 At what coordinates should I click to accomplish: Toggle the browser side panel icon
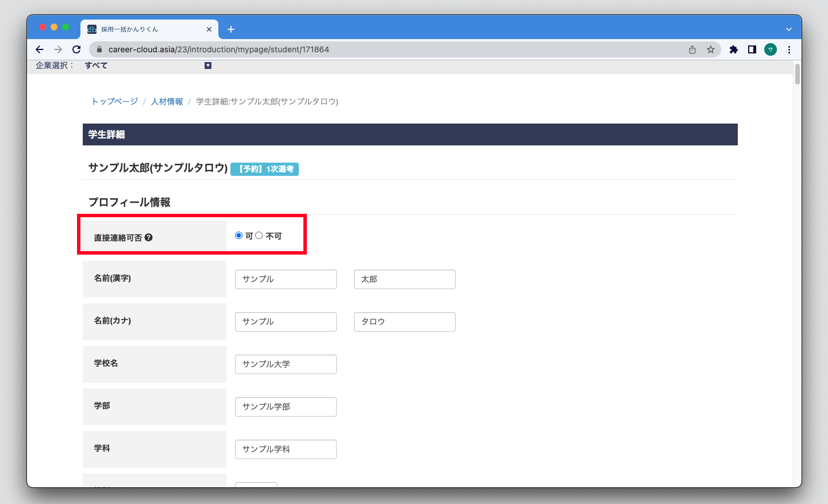[752, 49]
